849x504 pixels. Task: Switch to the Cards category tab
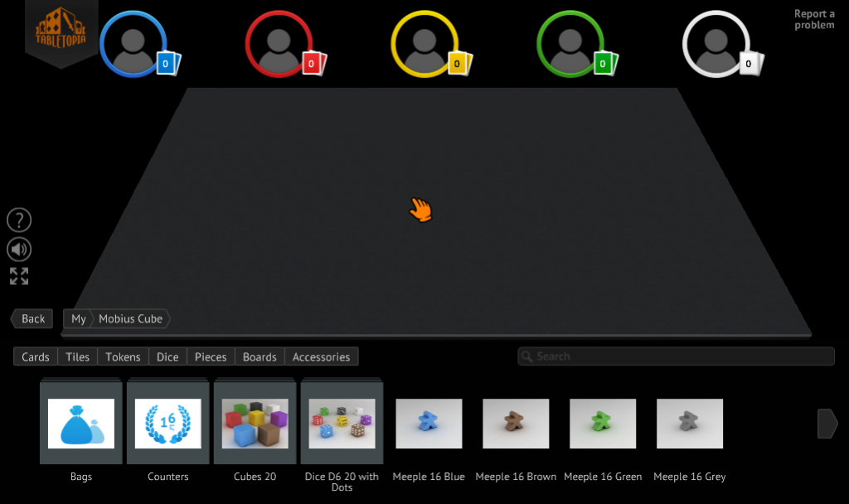point(36,356)
